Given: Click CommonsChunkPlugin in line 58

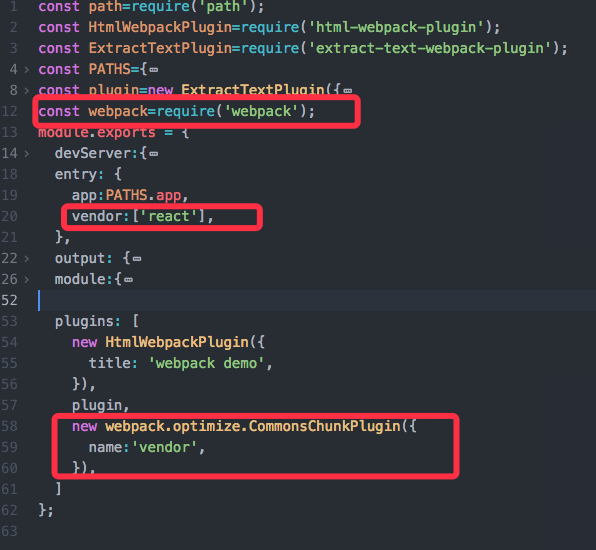Looking at the screenshot, I should click(324, 426).
